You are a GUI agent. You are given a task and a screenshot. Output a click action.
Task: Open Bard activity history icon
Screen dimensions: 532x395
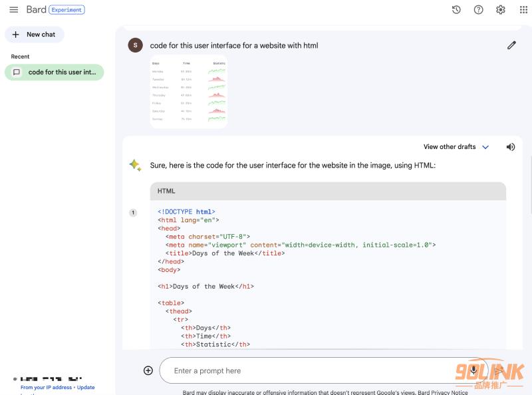click(456, 9)
